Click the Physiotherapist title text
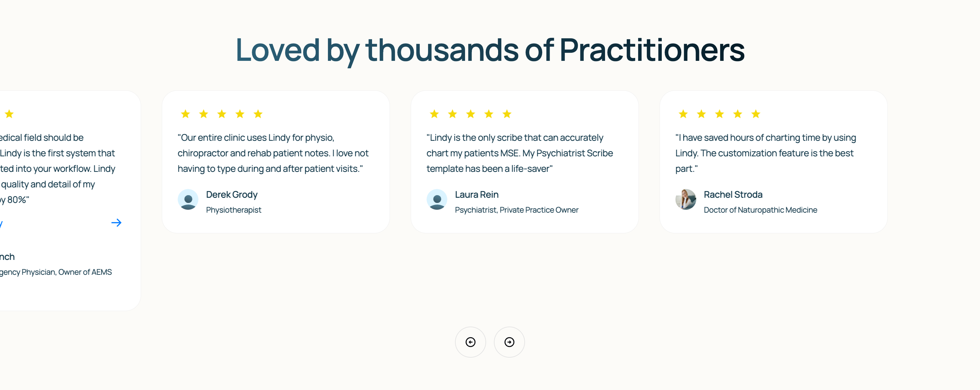The image size is (980, 390). click(234, 210)
